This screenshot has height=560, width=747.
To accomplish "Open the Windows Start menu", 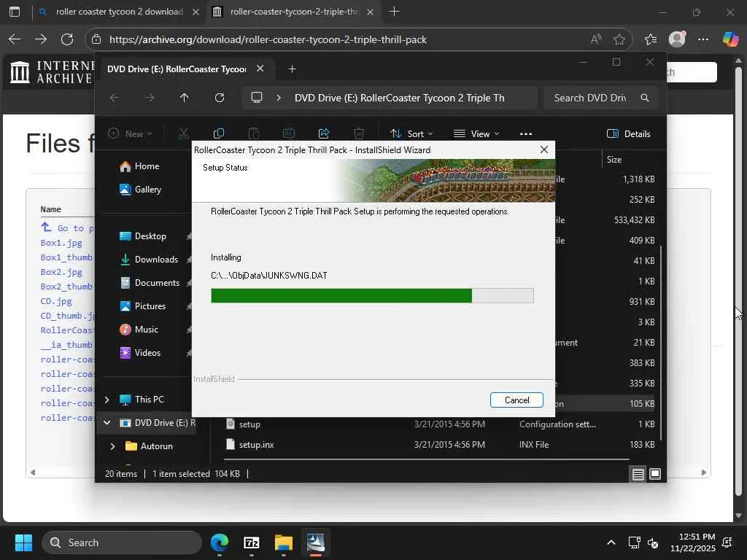I will [23, 542].
